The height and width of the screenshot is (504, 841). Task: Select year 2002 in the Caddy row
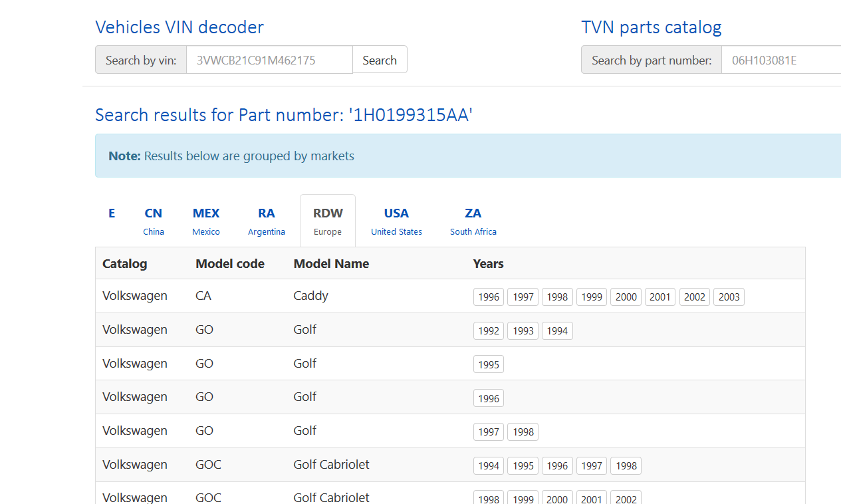point(695,297)
